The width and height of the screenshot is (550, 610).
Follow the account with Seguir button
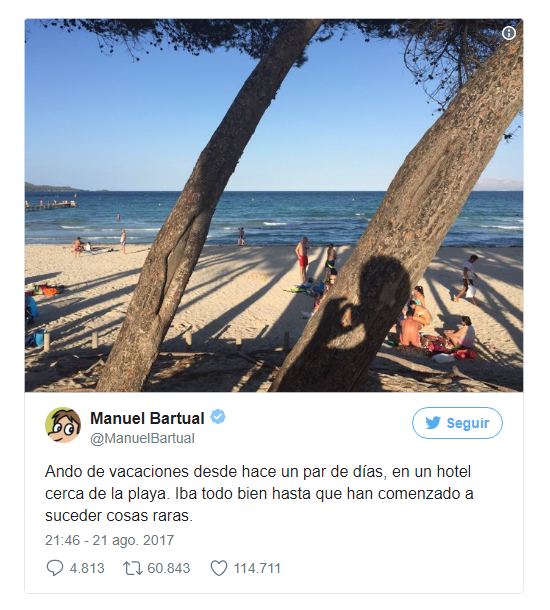[457, 423]
